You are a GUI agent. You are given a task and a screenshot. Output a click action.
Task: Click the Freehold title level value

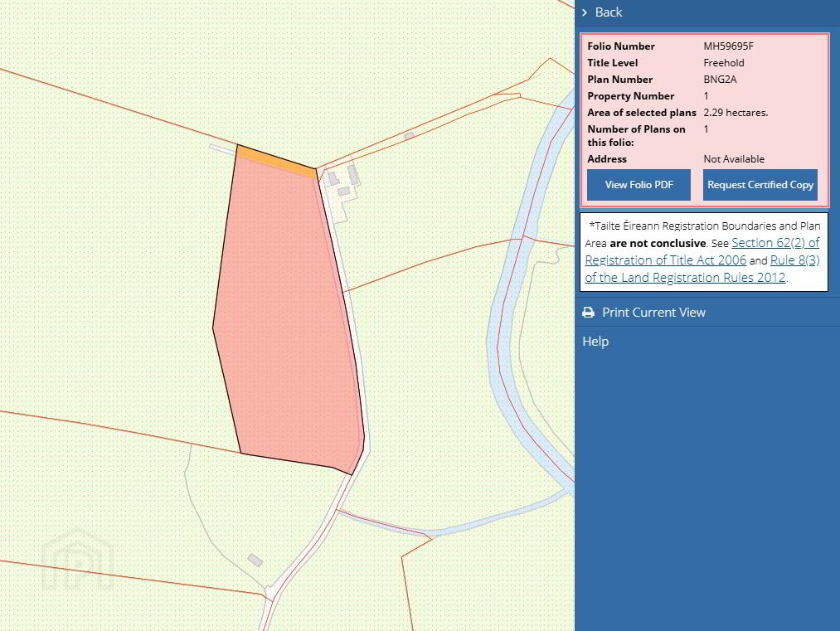[x=724, y=63]
